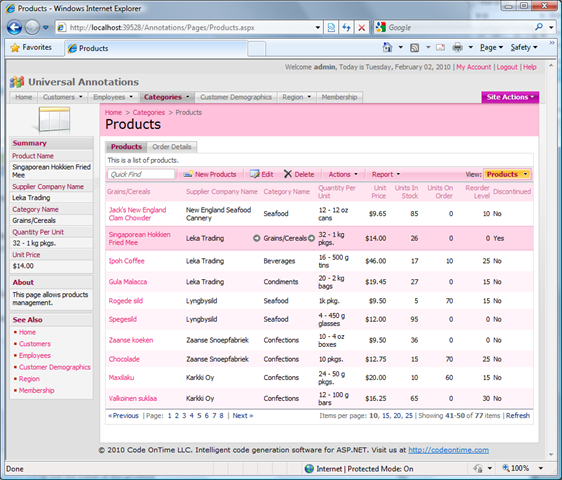The height and width of the screenshot is (480, 562).
Task: Open the address bar dropdown arrow
Action: 318,28
